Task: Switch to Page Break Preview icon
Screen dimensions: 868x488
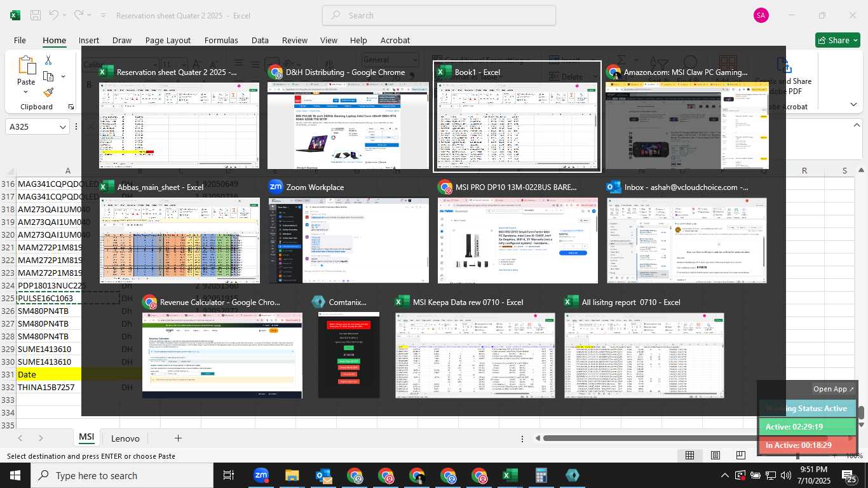Action: [741, 456]
